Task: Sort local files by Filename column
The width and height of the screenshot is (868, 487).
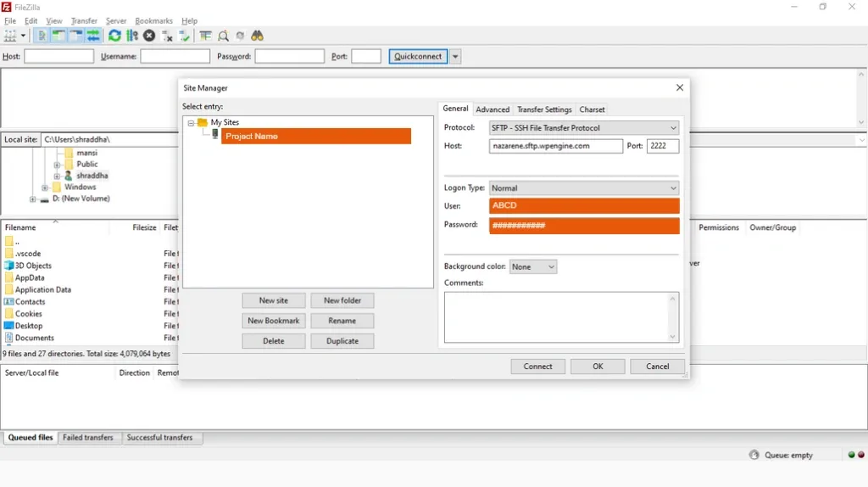Action: coord(20,227)
